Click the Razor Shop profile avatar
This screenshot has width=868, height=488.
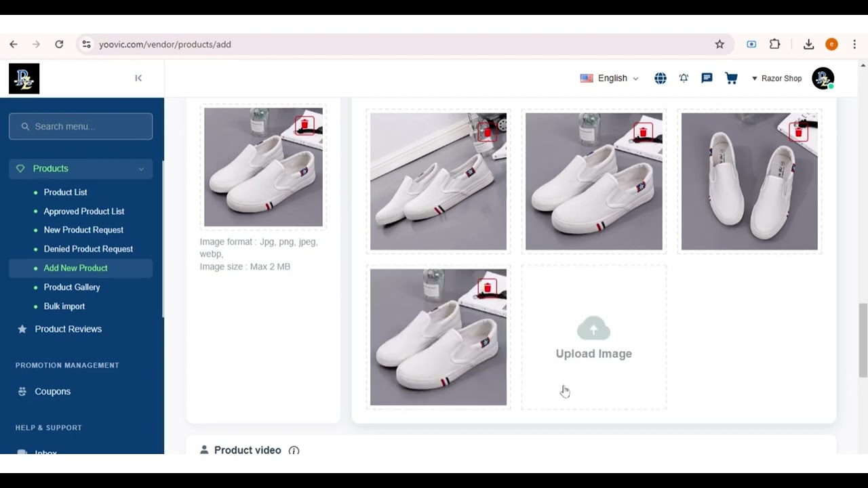823,78
